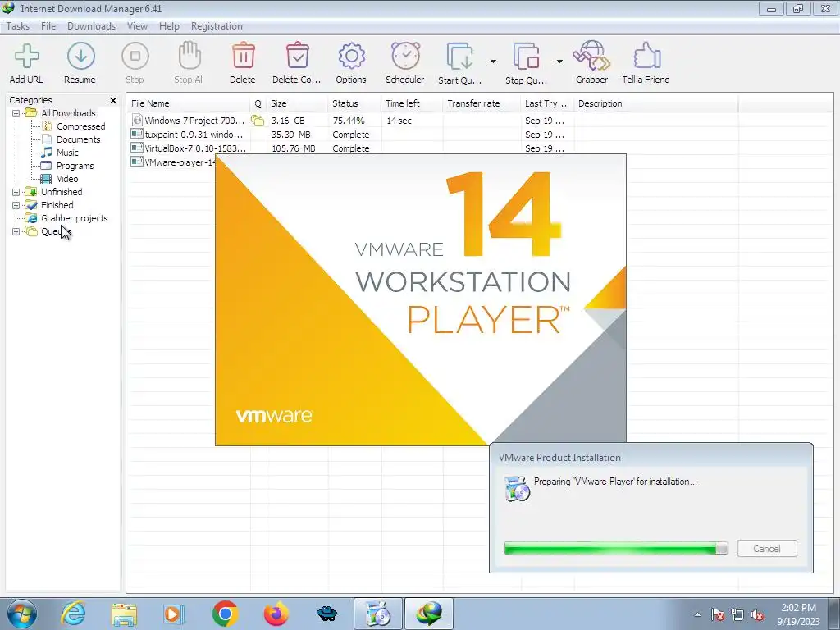This screenshot has height=630, width=840.
Task: Select the Finished folder label
Action: 57,205
